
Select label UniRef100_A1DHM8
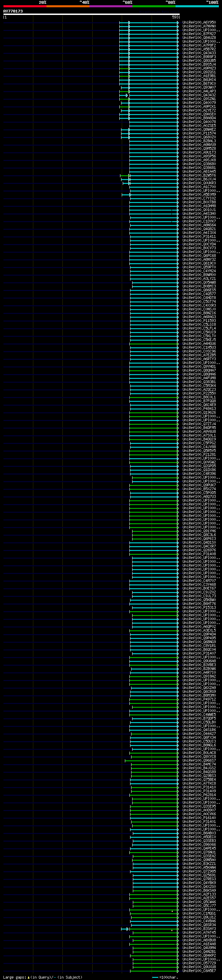199,206
